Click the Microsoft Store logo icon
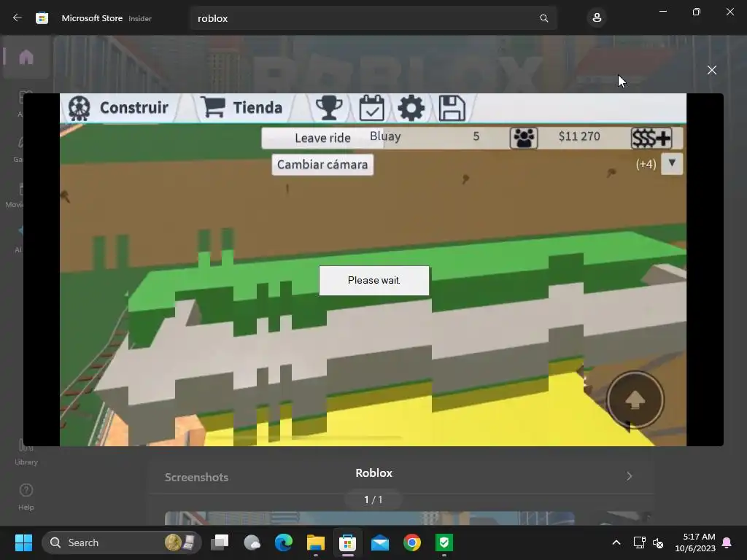747x560 pixels. [42, 18]
